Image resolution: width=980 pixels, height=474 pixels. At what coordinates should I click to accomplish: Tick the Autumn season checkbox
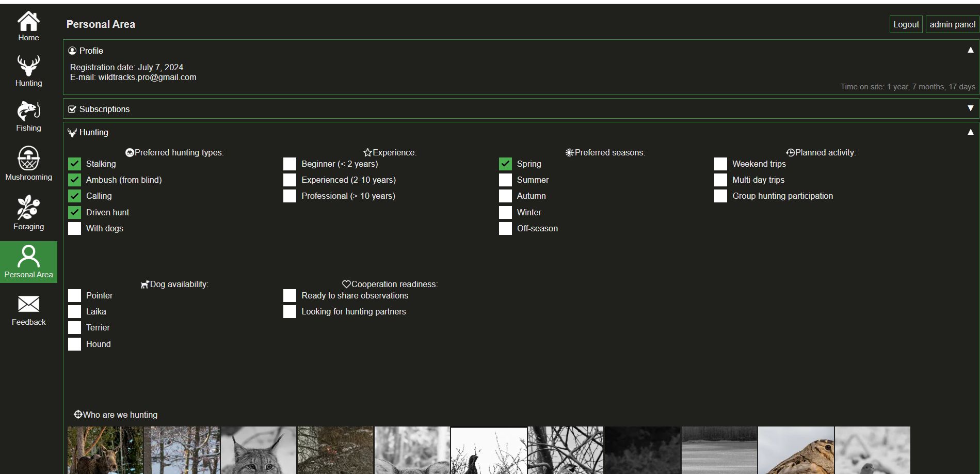coord(505,196)
